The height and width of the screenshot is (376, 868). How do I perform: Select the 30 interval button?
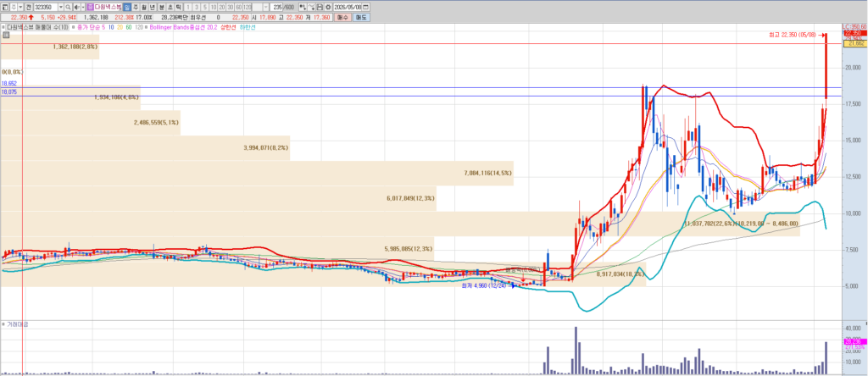tap(230, 7)
